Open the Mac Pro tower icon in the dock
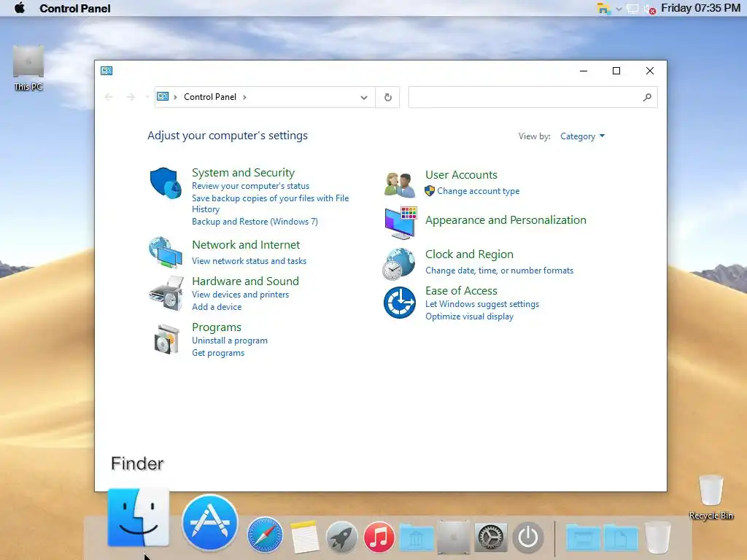The image size is (747, 560). coord(454,537)
